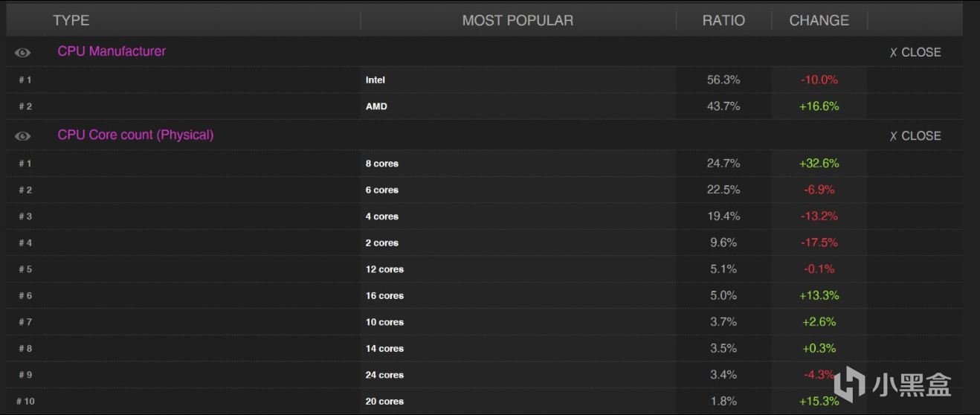The width and height of the screenshot is (980, 415).
Task: Click the +2.6% change for 10 cores
Action: 819,322
